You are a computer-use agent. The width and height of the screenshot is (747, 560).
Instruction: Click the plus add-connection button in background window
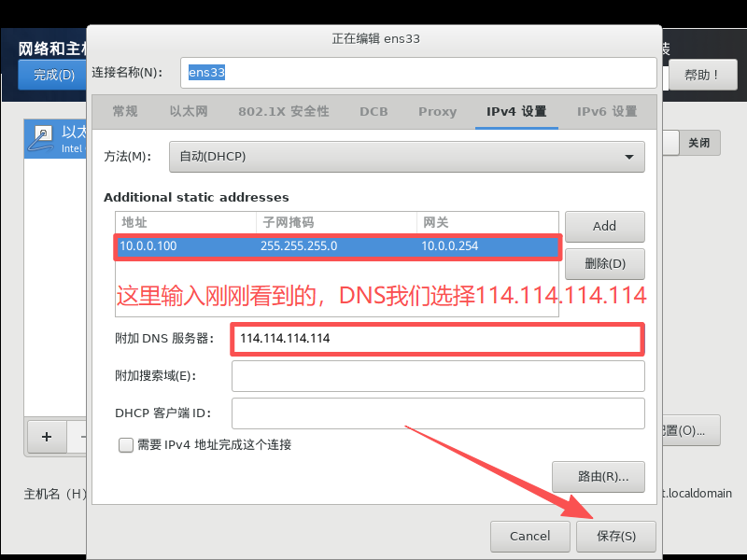coord(47,437)
